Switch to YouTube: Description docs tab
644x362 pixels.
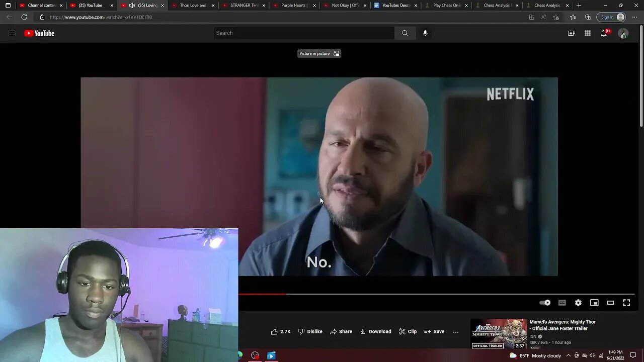396,6
